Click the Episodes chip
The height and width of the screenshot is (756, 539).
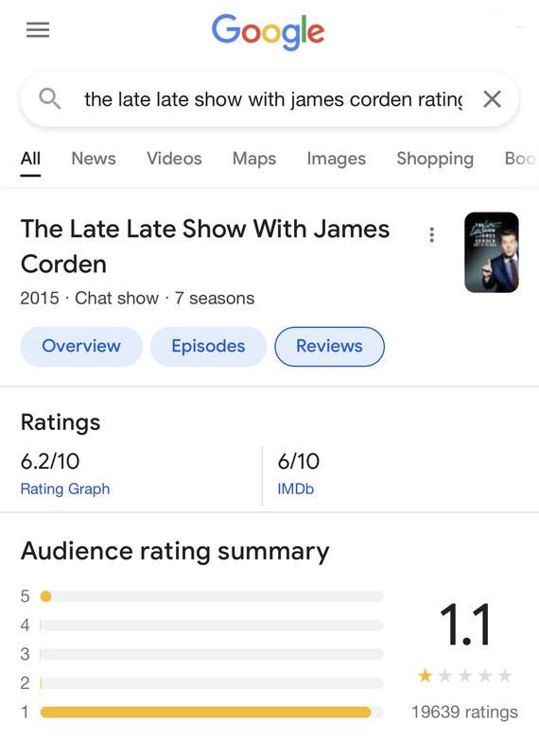pyautogui.click(x=208, y=346)
